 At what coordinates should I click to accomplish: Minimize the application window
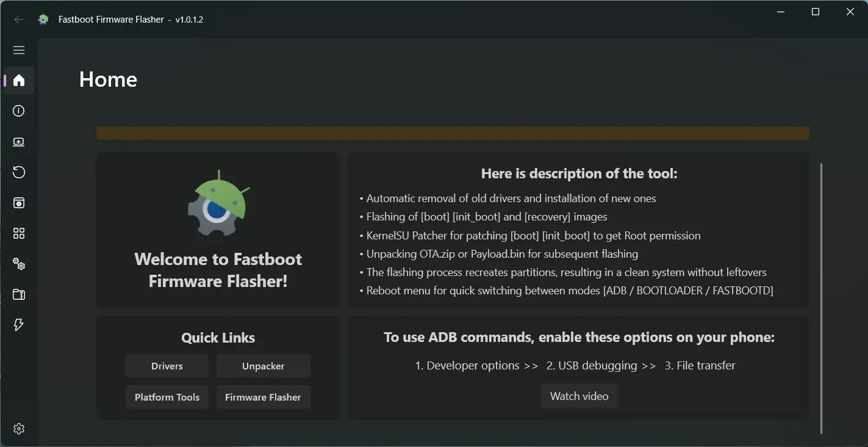781,12
